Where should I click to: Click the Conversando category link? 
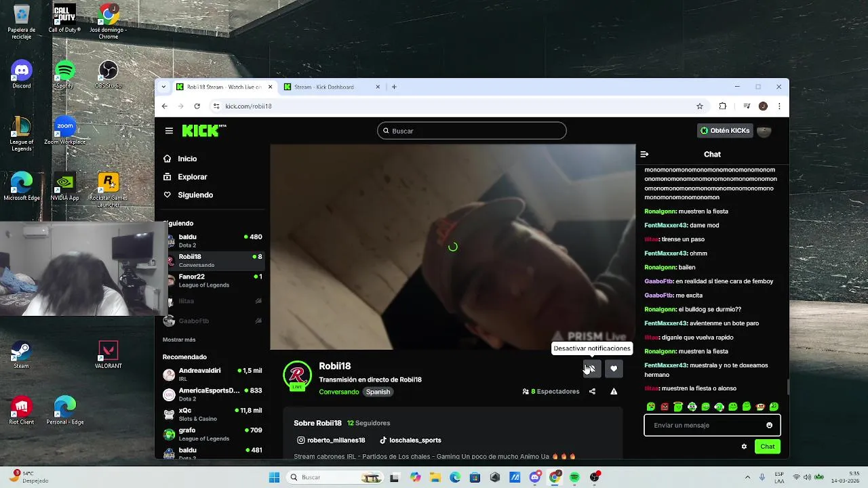(x=338, y=392)
